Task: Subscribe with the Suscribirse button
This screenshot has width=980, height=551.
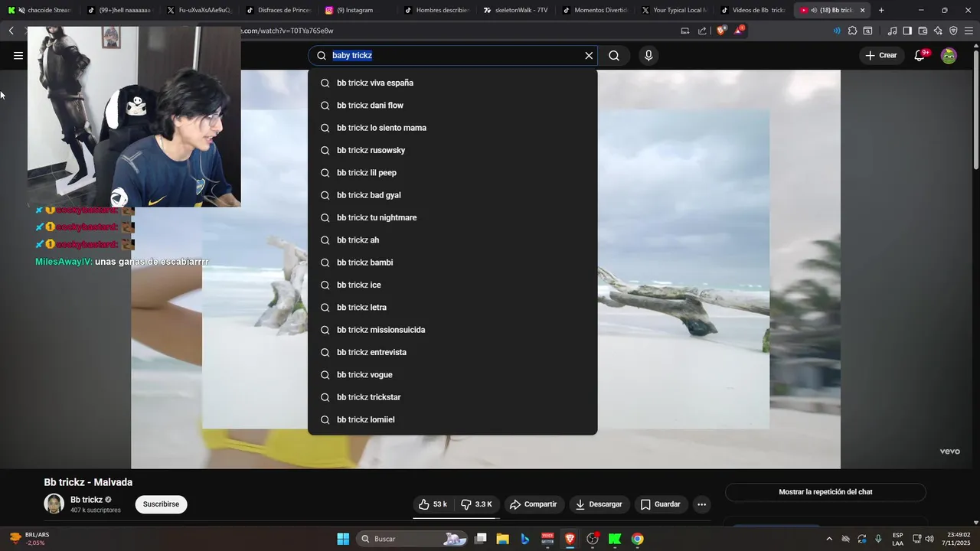Action: (161, 504)
